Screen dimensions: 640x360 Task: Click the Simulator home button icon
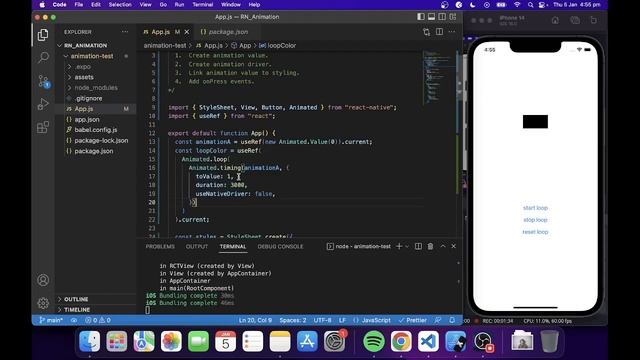555,20
